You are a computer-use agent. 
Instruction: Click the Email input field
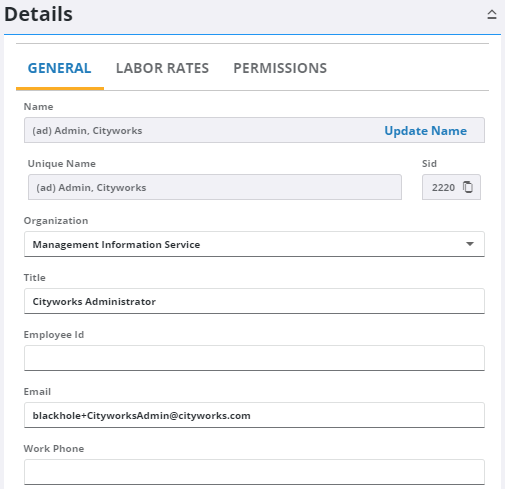[x=254, y=415]
